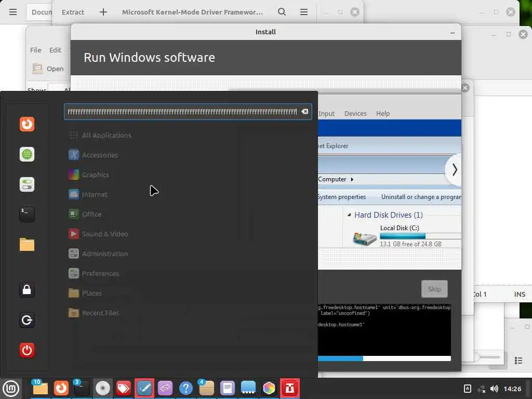The image size is (532, 399).
Task: Click the search icon in archive manager
Action: point(282,12)
